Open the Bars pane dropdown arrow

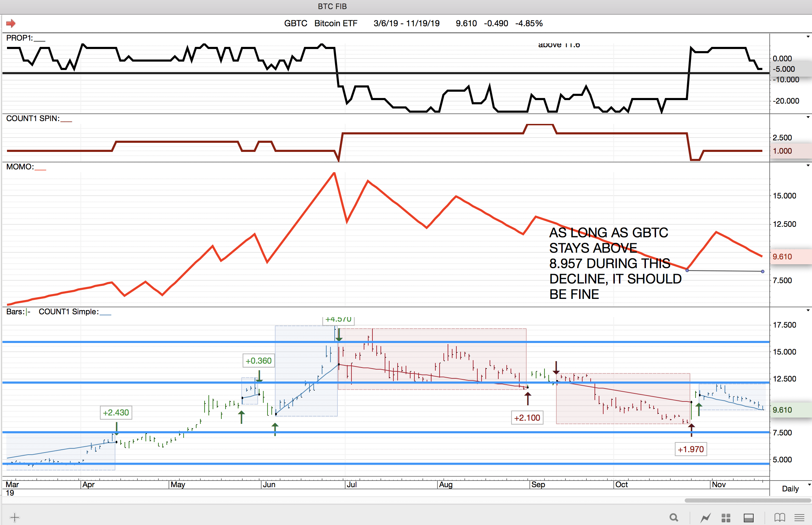click(x=808, y=310)
